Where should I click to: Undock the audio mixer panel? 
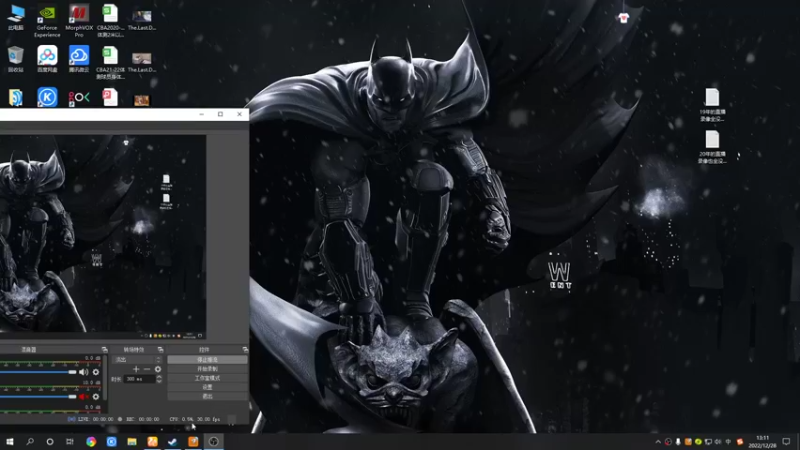[105, 349]
